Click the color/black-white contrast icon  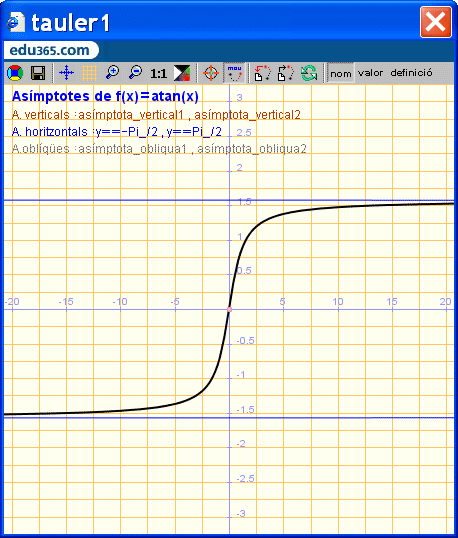coord(182,73)
